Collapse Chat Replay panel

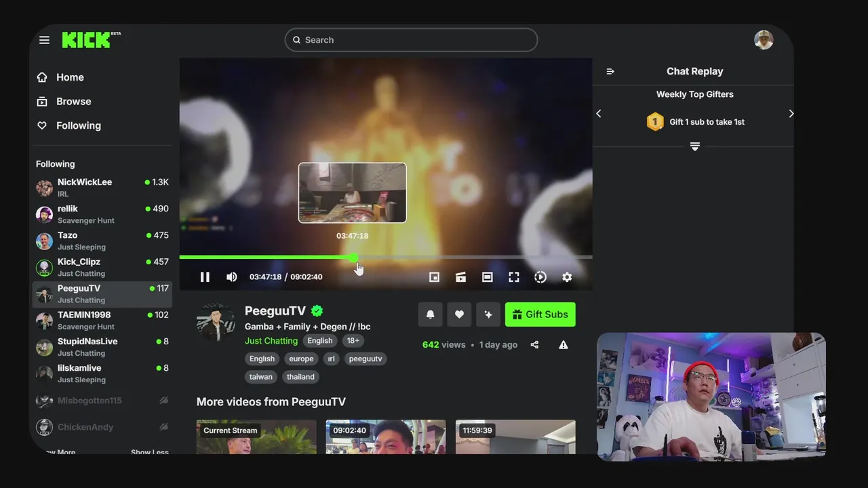[x=610, y=71]
